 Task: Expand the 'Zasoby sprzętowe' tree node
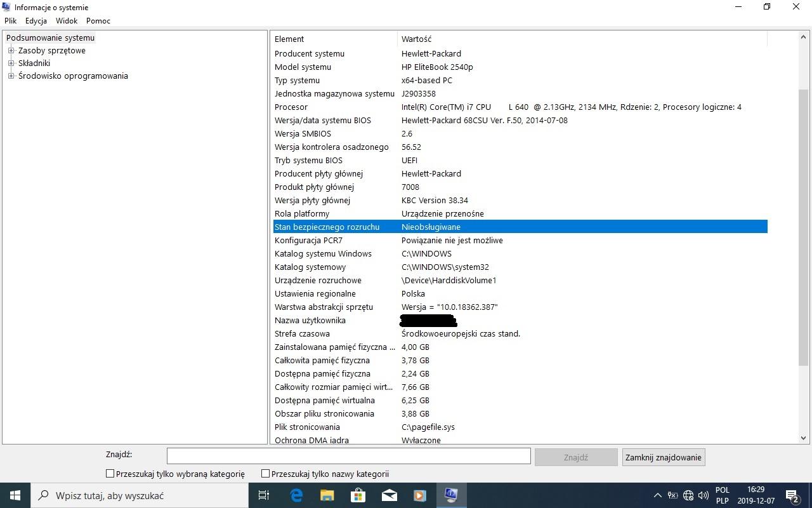(11, 51)
